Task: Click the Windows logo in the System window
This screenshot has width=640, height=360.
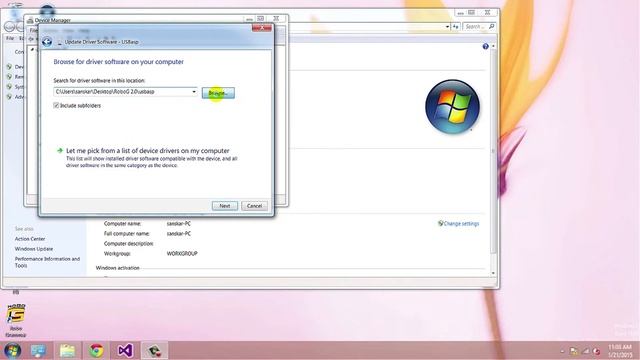Action: [x=452, y=107]
